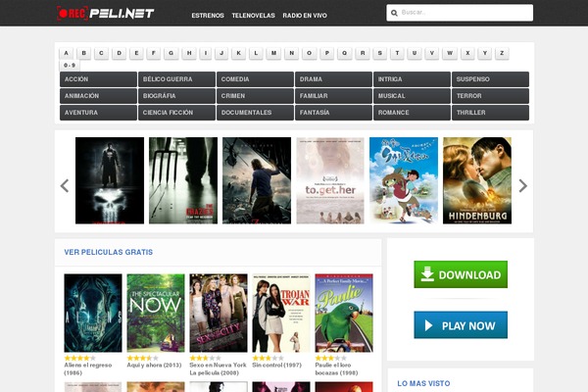The height and width of the screenshot is (392, 588).
Task: Open the Paulie movie thumbnail
Action: [x=343, y=313]
